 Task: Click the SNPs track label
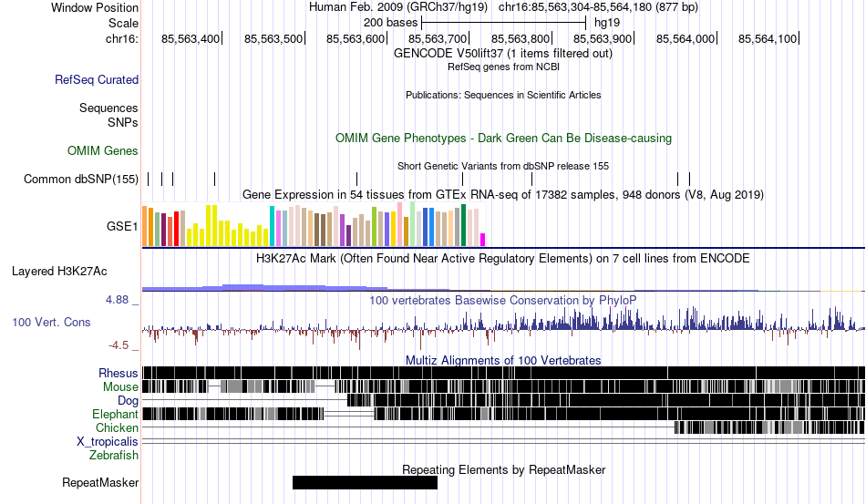(x=123, y=122)
